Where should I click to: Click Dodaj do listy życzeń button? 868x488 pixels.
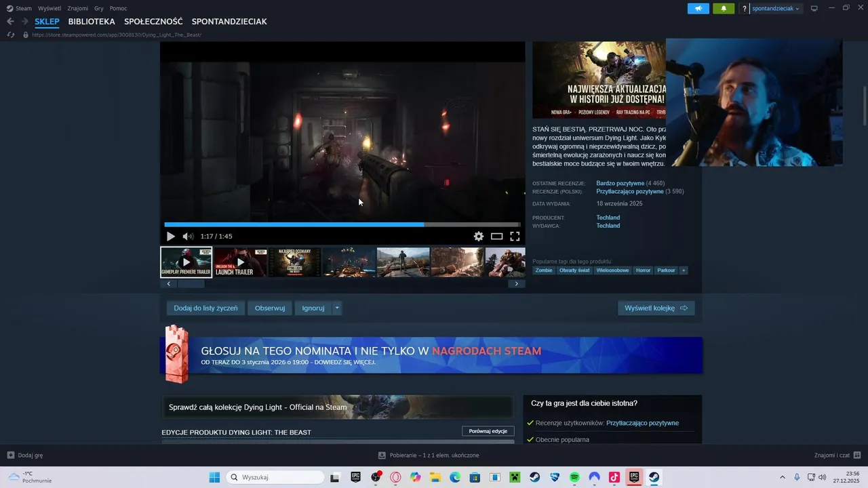point(205,308)
